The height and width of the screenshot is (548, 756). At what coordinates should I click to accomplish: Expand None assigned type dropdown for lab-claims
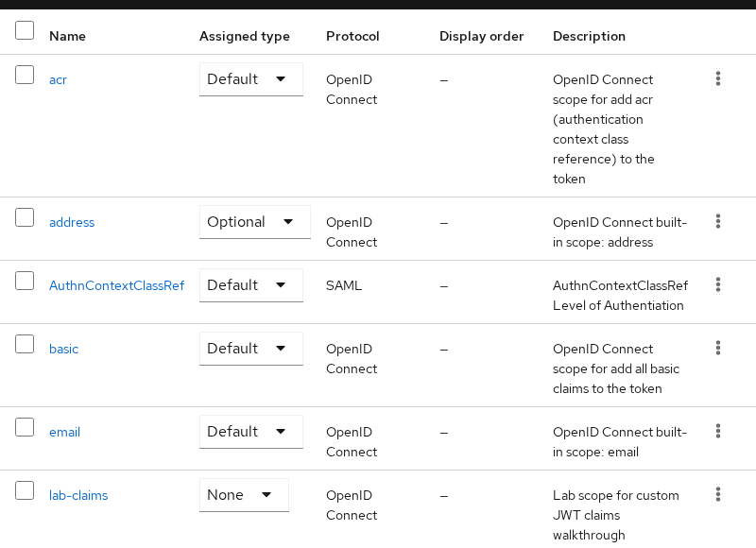pyautogui.click(x=244, y=495)
